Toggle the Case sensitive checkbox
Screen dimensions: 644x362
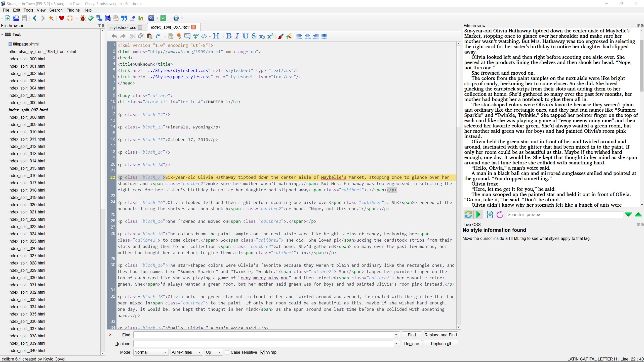pyautogui.click(x=227, y=352)
